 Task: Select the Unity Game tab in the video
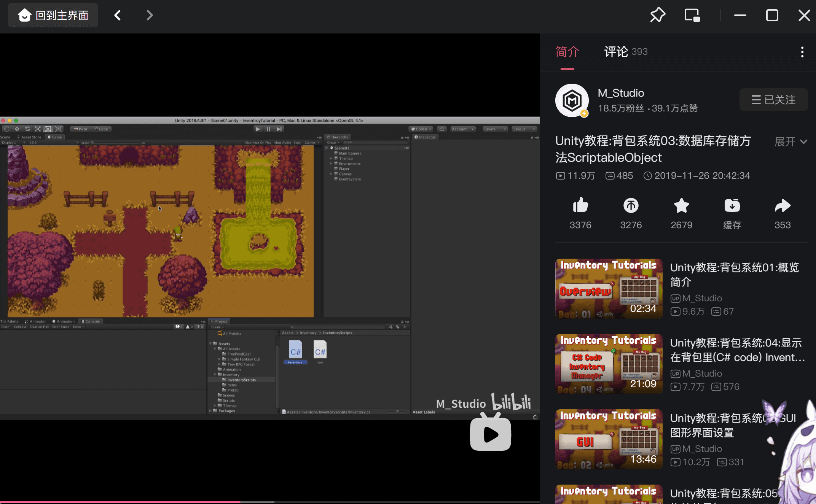[x=55, y=137]
